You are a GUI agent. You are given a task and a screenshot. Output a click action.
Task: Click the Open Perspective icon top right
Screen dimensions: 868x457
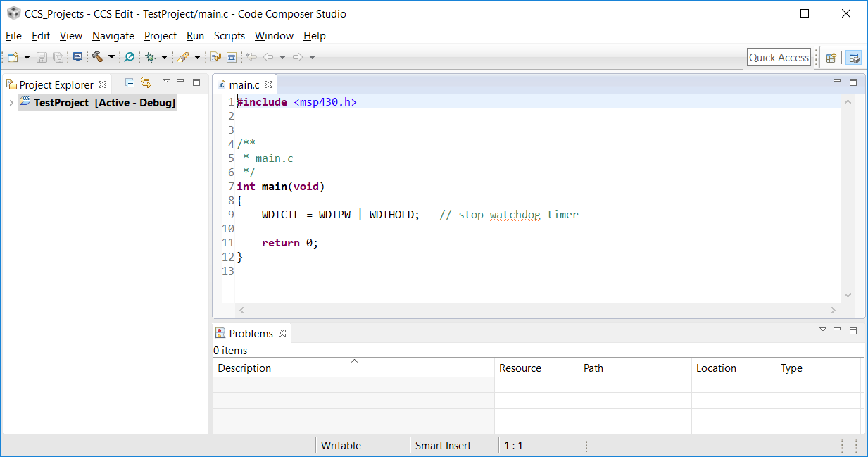coord(831,57)
